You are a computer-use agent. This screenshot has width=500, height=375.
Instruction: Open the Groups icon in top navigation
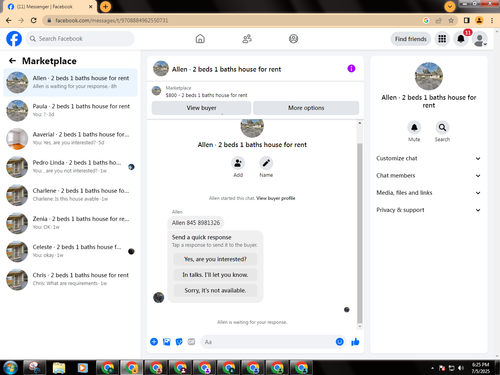tap(293, 39)
